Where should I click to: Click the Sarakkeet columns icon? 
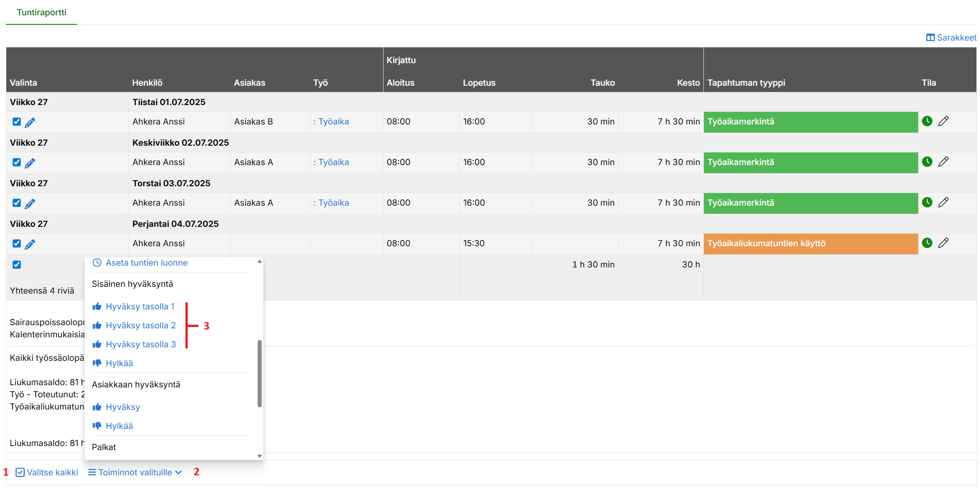[930, 38]
